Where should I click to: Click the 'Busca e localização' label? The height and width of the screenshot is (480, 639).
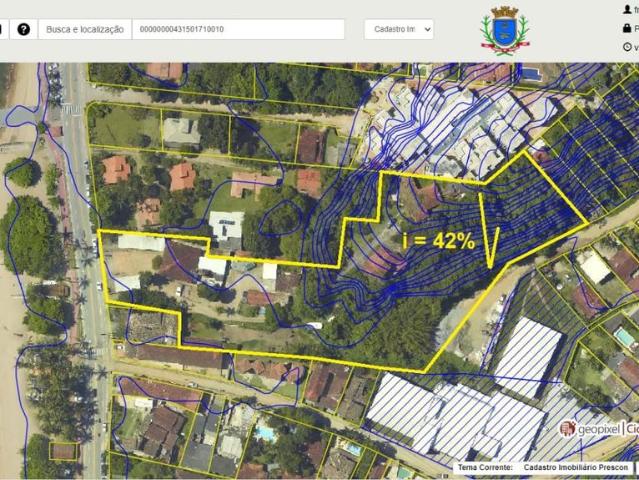pos(85,29)
